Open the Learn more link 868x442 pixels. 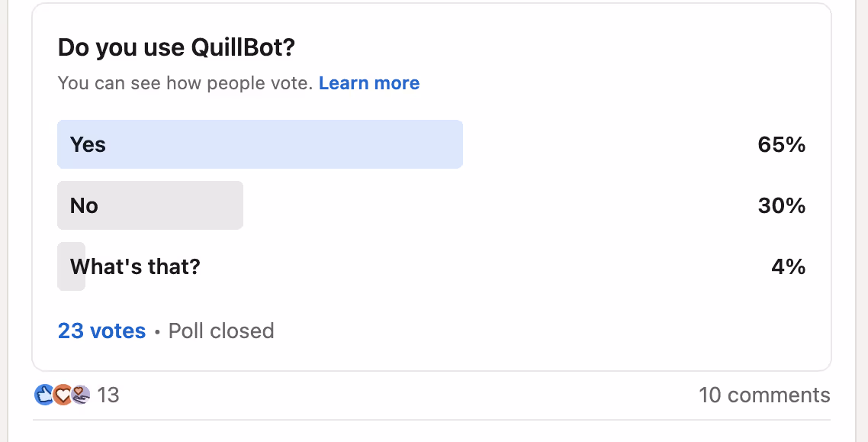[x=369, y=82]
